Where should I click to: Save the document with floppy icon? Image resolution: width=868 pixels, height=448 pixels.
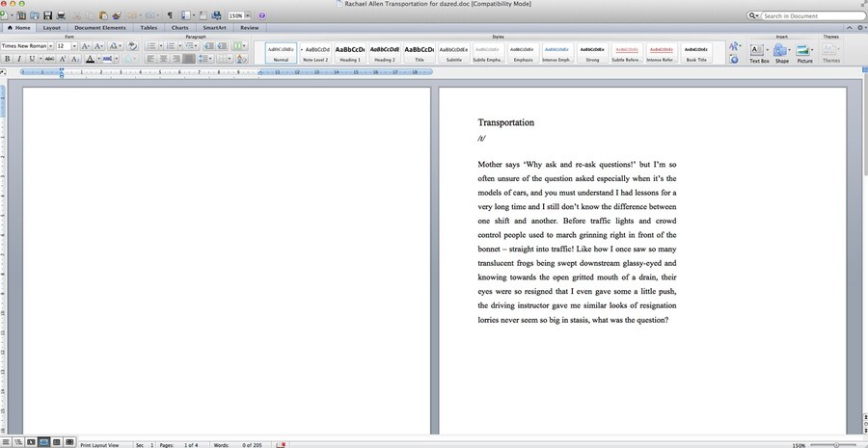[x=47, y=15]
